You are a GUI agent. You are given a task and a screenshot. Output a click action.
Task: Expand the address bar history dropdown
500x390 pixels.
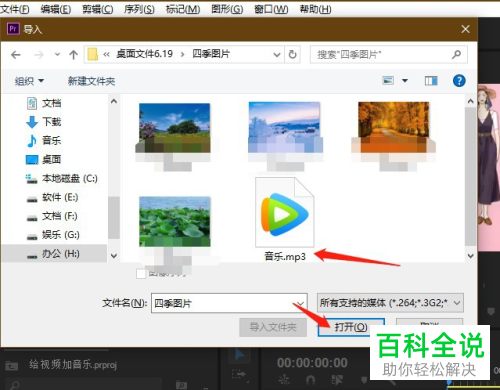click(x=277, y=54)
